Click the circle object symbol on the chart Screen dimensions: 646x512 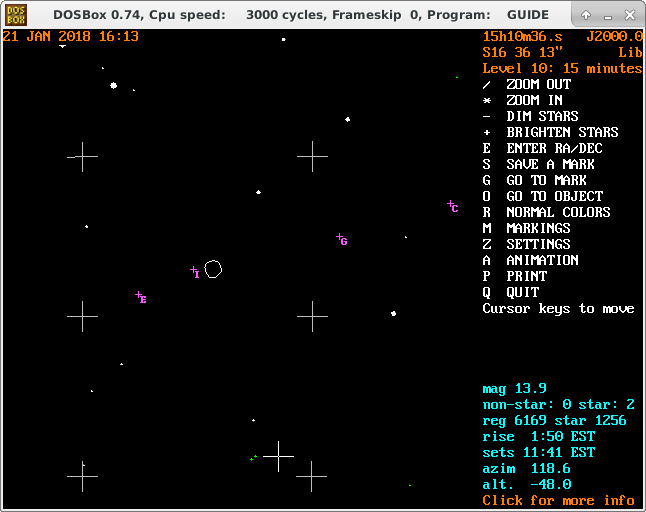(213, 269)
